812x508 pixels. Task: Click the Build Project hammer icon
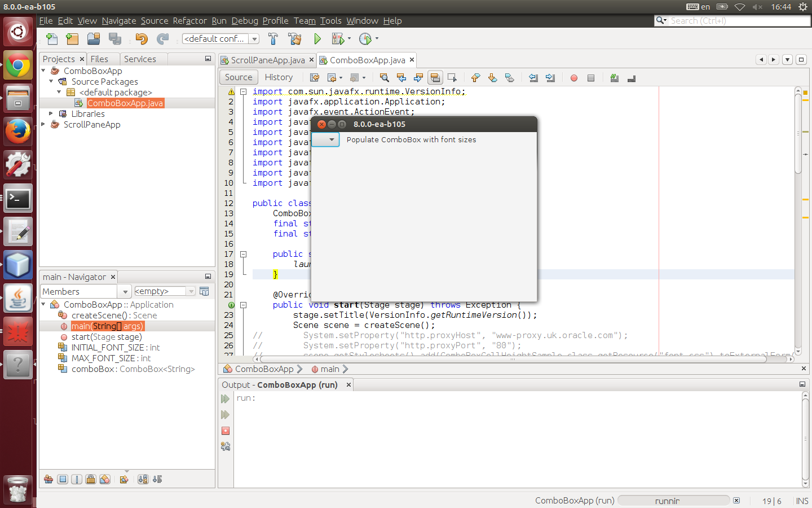(273, 39)
